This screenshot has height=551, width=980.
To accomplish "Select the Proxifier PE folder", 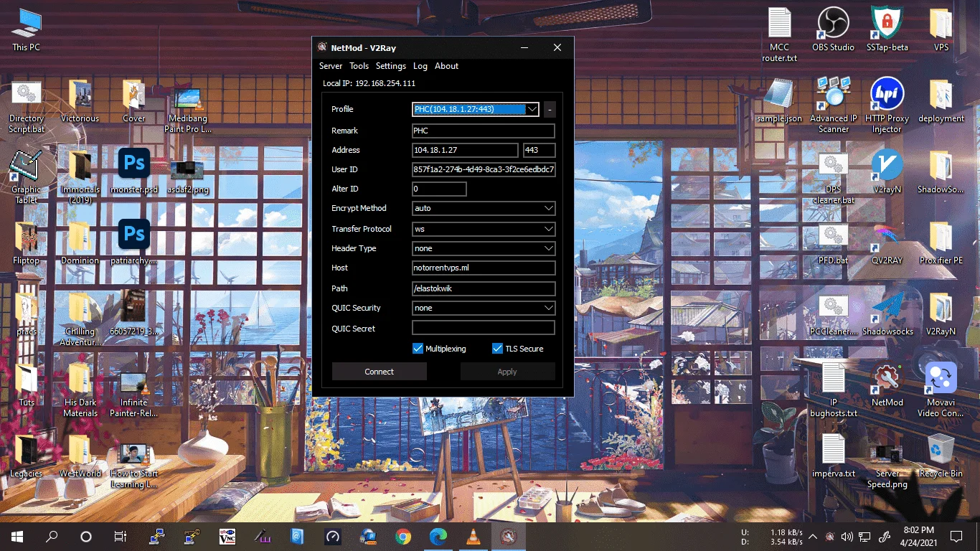I will click(941, 244).
